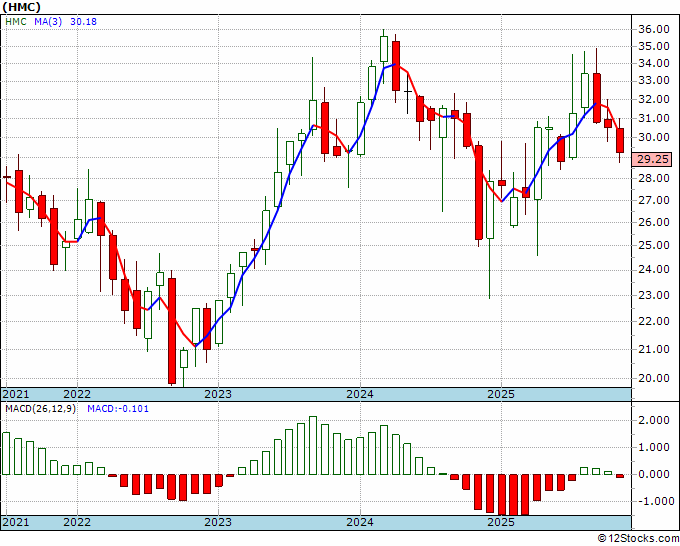Click the 30.00 price axis label

pyautogui.click(x=654, y=137)
